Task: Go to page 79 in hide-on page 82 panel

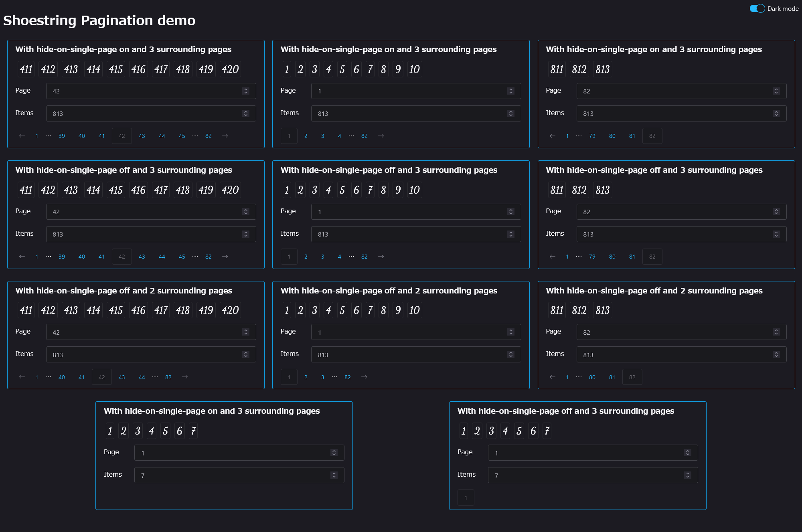Action: point(592,136)
